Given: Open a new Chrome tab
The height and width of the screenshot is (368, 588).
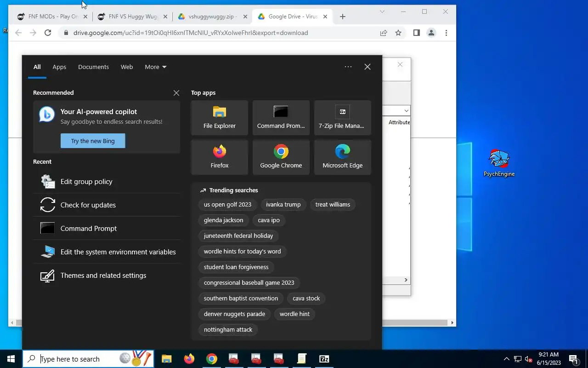Looking at the screenshot, I should pyautogui.click(x=343, y=17).
